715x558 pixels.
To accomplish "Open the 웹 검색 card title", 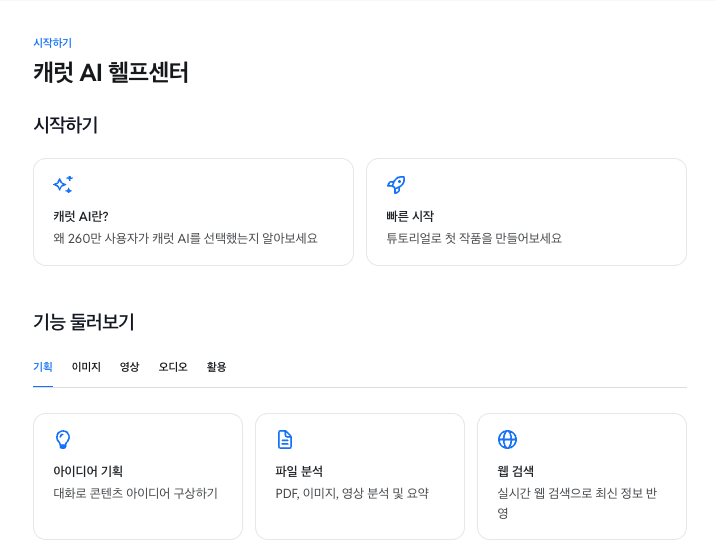I will tap(515, 471).
